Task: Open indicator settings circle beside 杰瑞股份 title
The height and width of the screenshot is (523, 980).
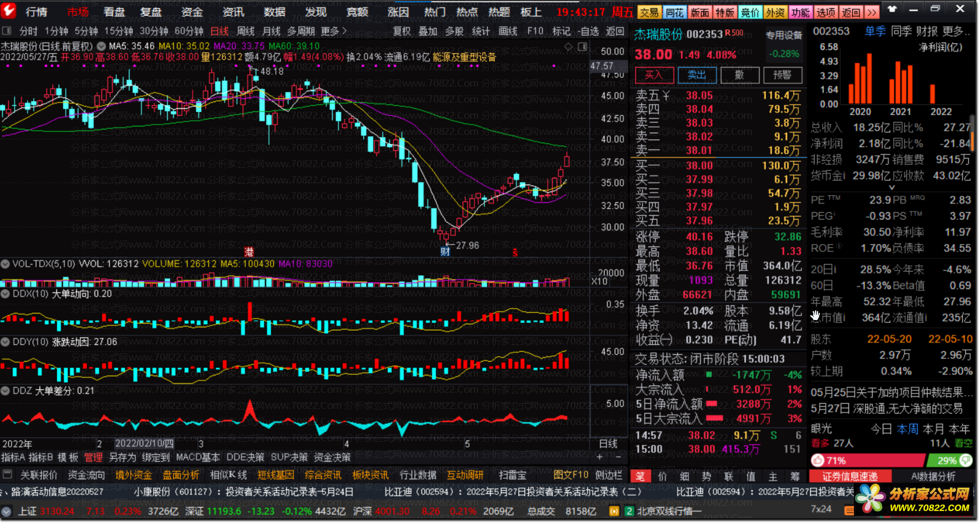Action: coord(101,46)
